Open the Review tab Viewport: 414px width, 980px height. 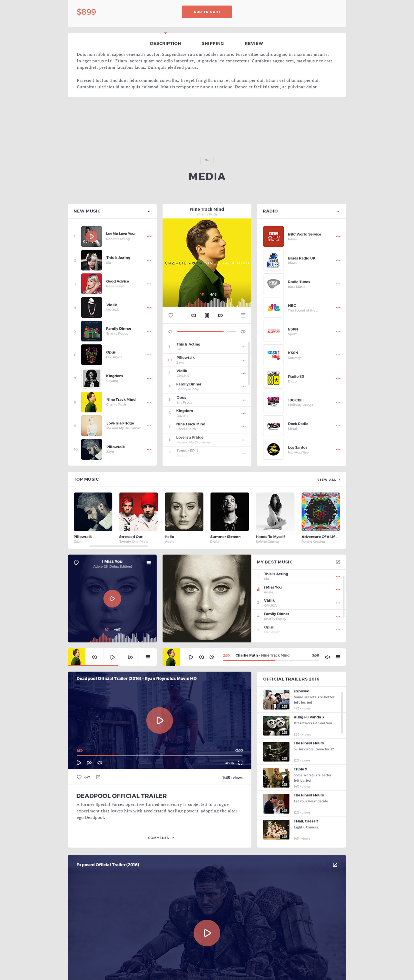pyautogui.click(x=254, y=43)
